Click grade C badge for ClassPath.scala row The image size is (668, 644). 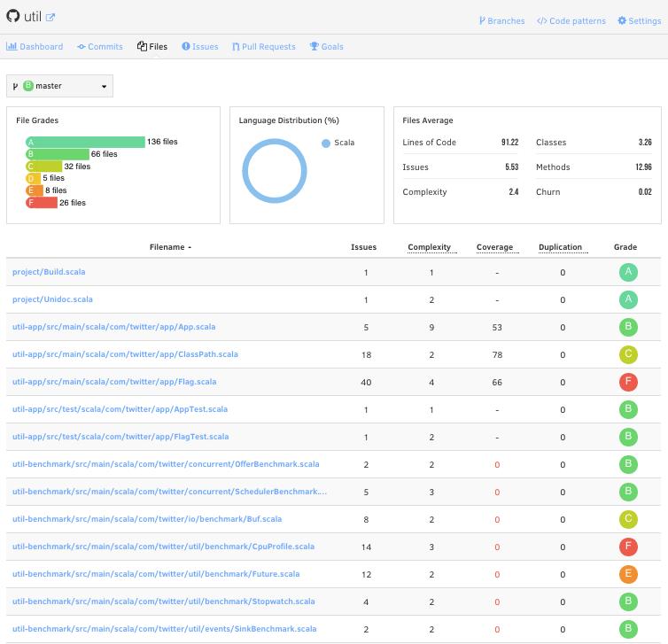point(628,354)
